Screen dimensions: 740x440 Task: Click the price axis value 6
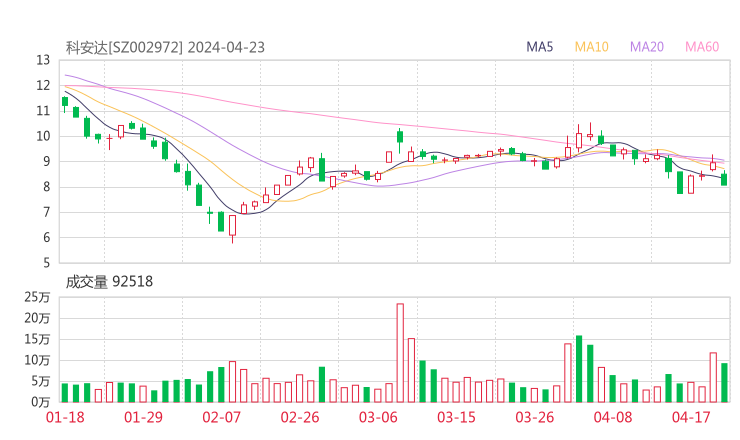[x=46, y=237]
